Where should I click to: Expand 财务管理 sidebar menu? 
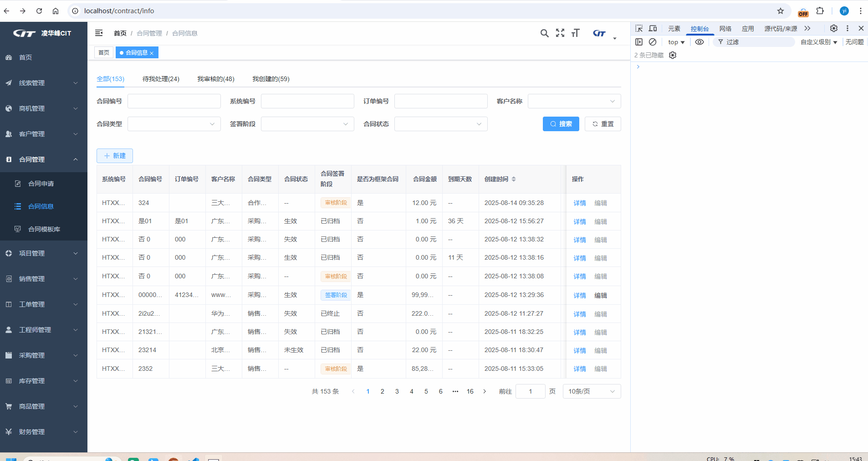click(44, 432)
